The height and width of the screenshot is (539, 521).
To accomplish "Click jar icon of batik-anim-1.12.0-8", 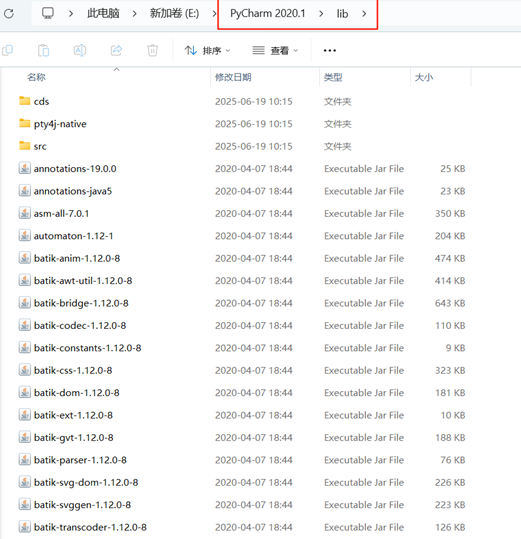I will [24, 258].
